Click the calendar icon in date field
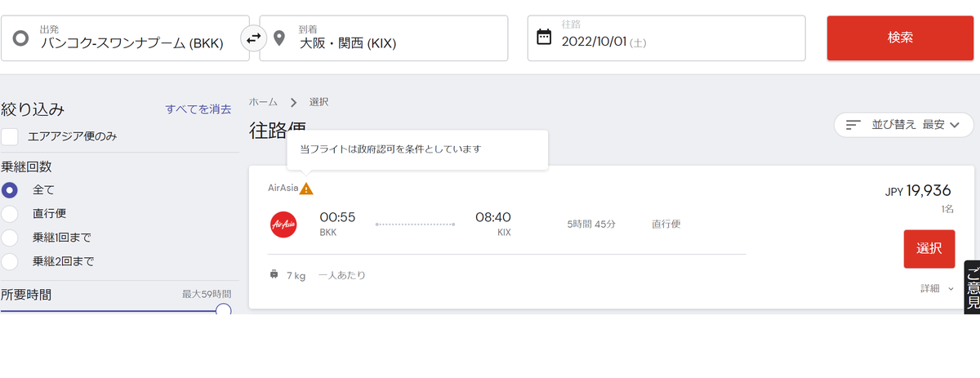The height and width of the screenshot is (378, 980). [544, 38]
